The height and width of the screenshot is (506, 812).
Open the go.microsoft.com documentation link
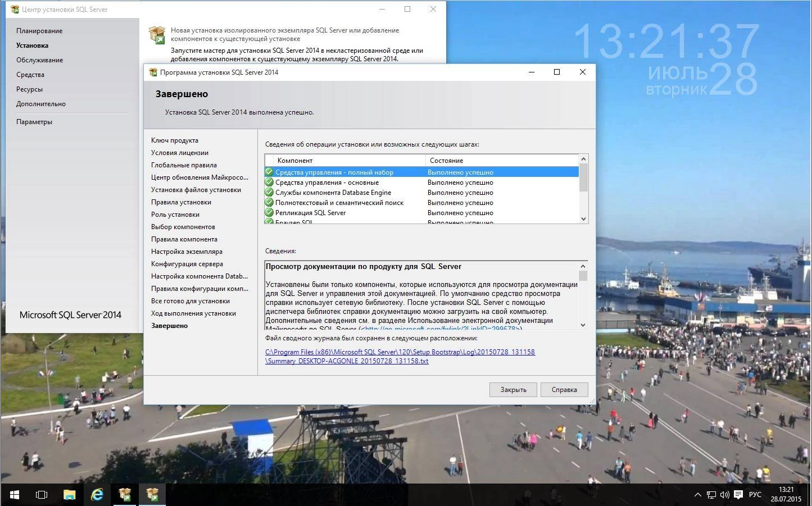point(441,329)
